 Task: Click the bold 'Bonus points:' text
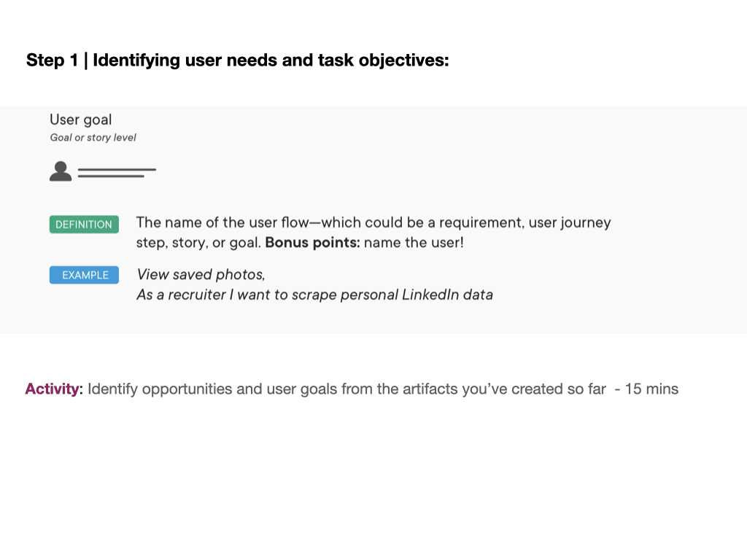click(x=312, y=243)
